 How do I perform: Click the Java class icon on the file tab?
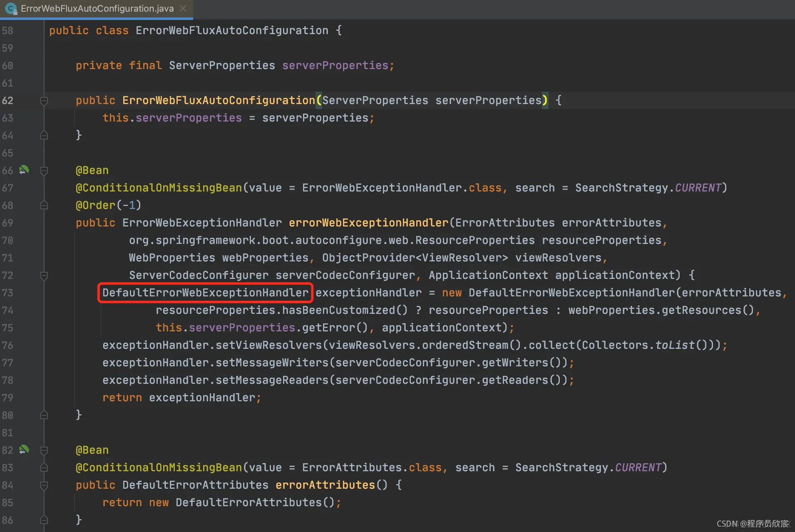pos(10,9)
